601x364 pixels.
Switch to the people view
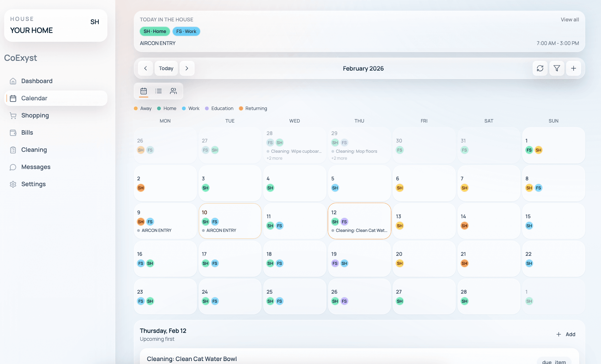tap(173, 91)
